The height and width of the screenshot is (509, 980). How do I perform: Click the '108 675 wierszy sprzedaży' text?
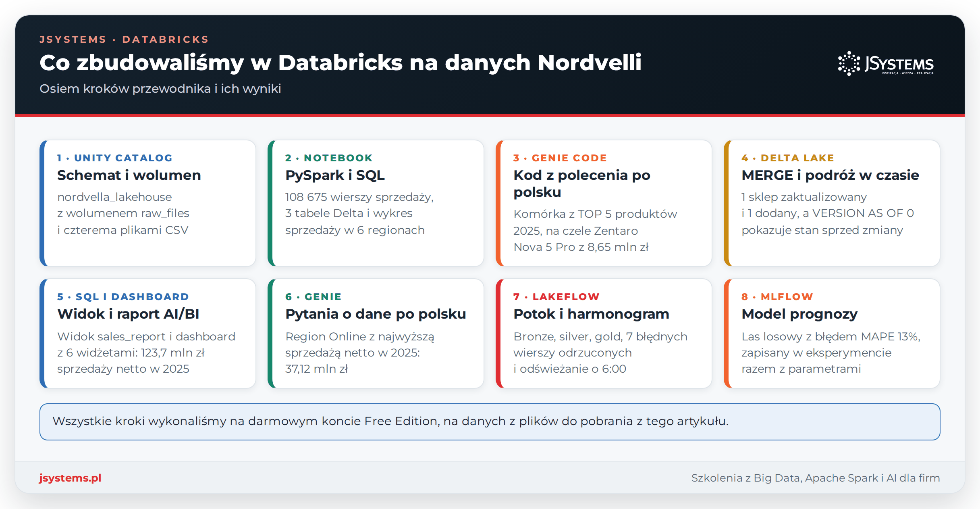[x=359, y=197]
